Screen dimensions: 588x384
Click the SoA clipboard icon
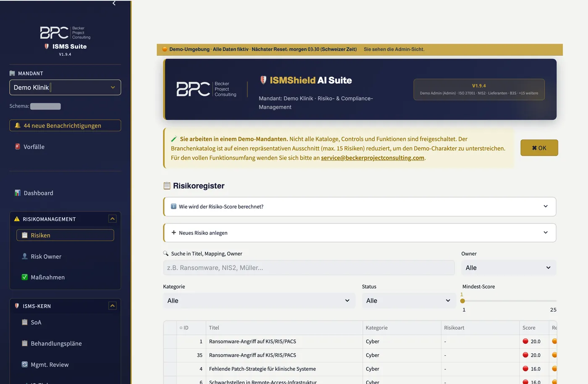coord(25,322)
